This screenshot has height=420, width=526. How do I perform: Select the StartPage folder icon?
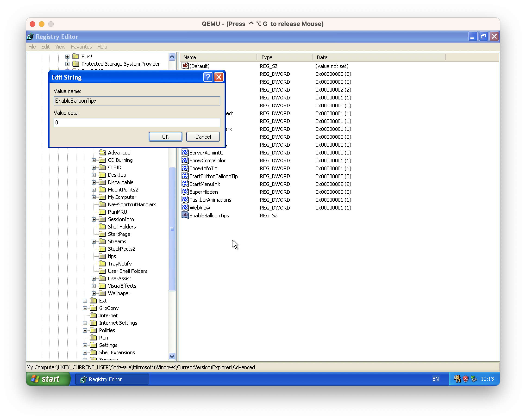tap(102, 234)
